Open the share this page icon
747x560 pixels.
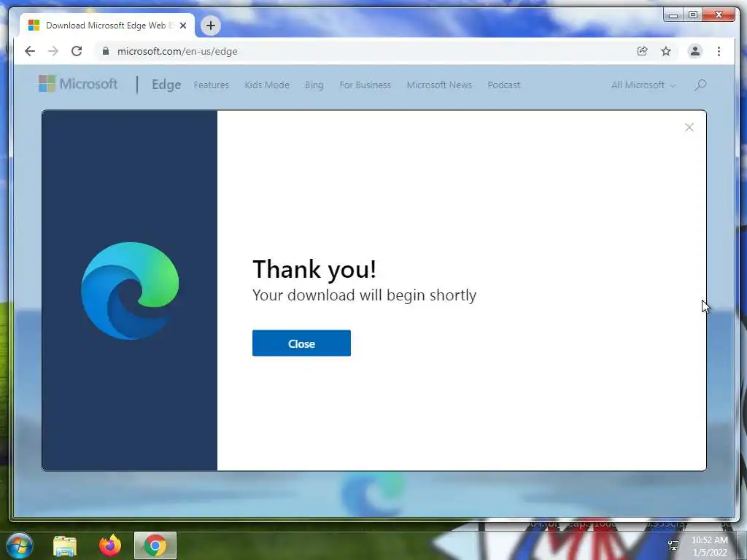(x=642, y=51)
